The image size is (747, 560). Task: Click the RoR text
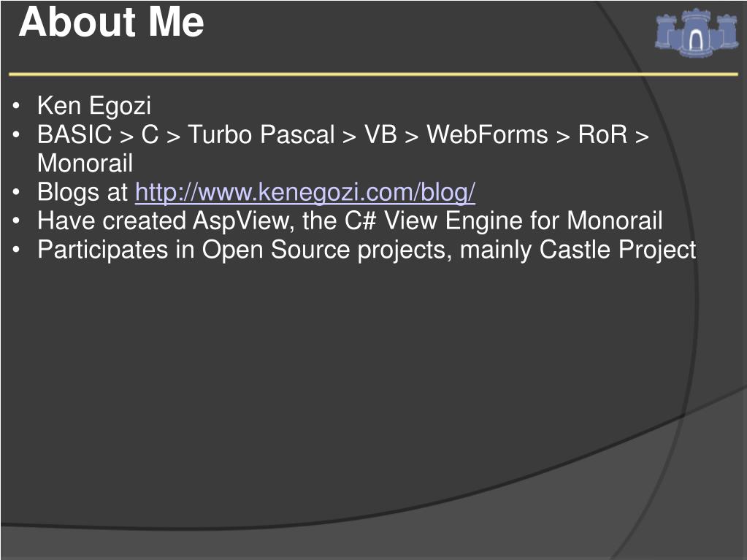[602, 134]
